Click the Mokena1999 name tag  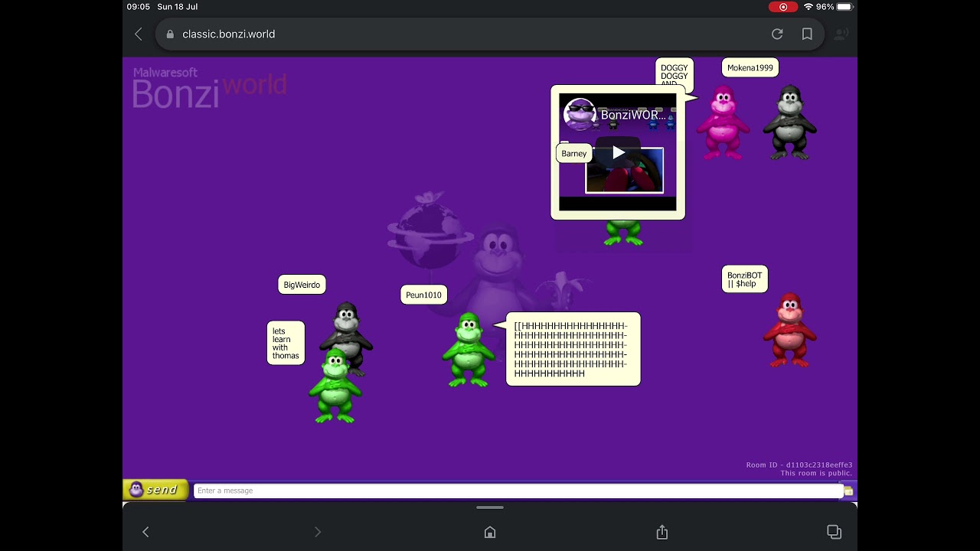pos(750,67)
